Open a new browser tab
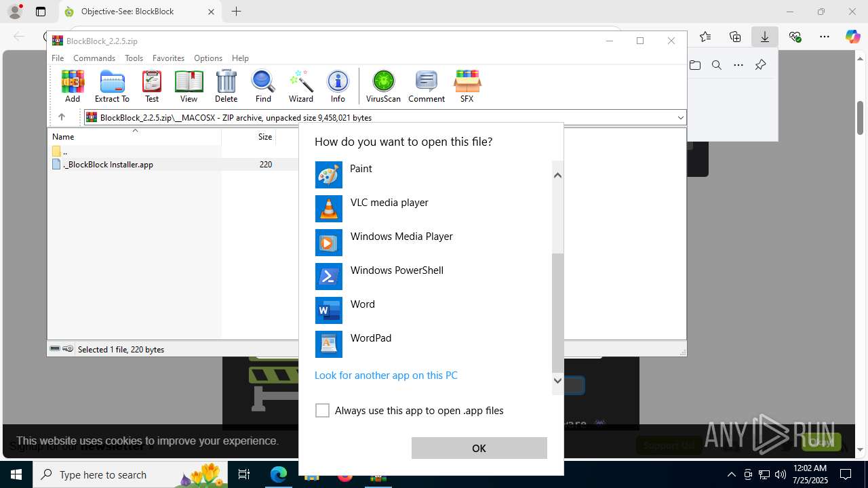868x488 pixels. pyautogui.click(x=236, y=12)
